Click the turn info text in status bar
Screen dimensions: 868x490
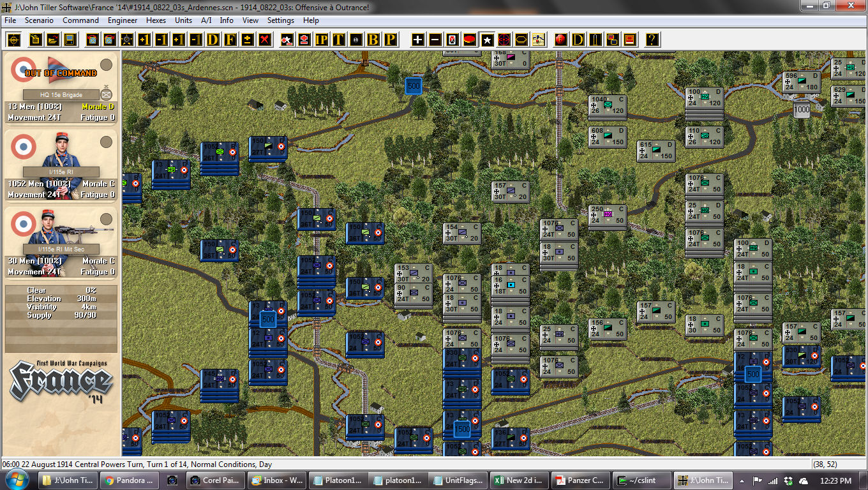tap(137, 464)
